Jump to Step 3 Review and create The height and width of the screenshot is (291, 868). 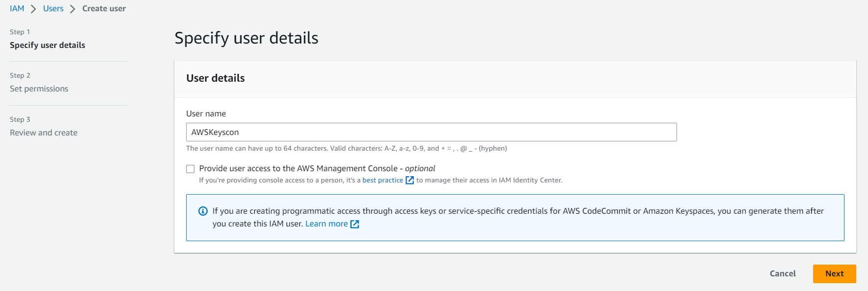click(x=43, y=133)
